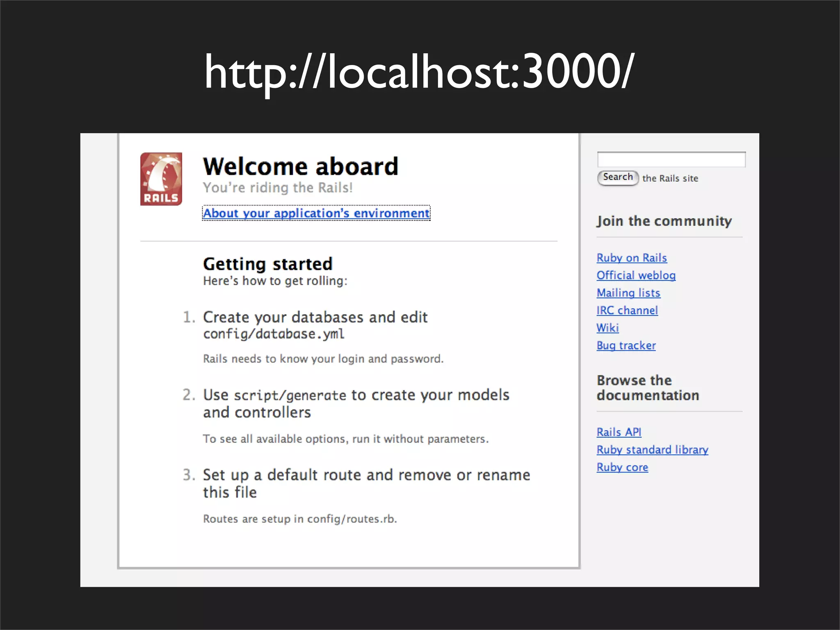Click script/generate text in step 2
The height and width of the screenshot is (630, 840).
coord(290,395)
